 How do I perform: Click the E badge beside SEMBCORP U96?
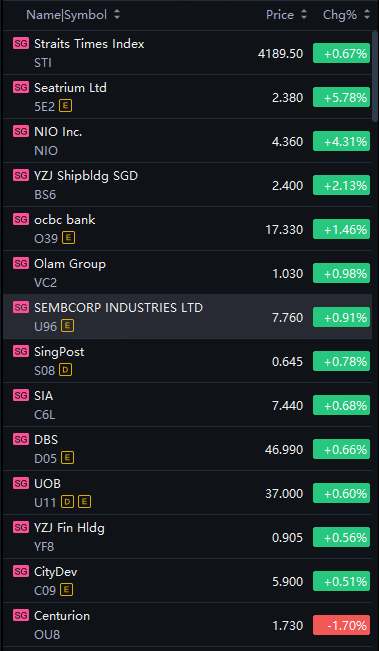(x=67, y=326)
